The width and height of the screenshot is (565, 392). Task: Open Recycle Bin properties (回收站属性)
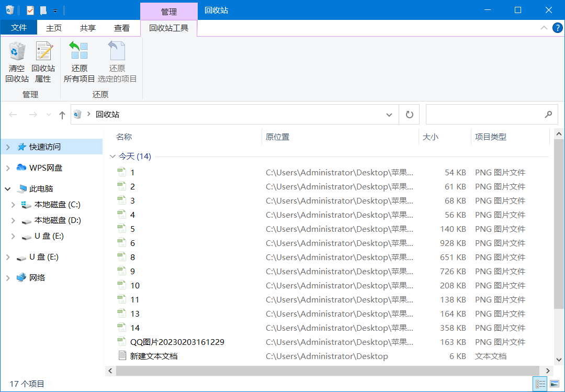coord(43,52)
